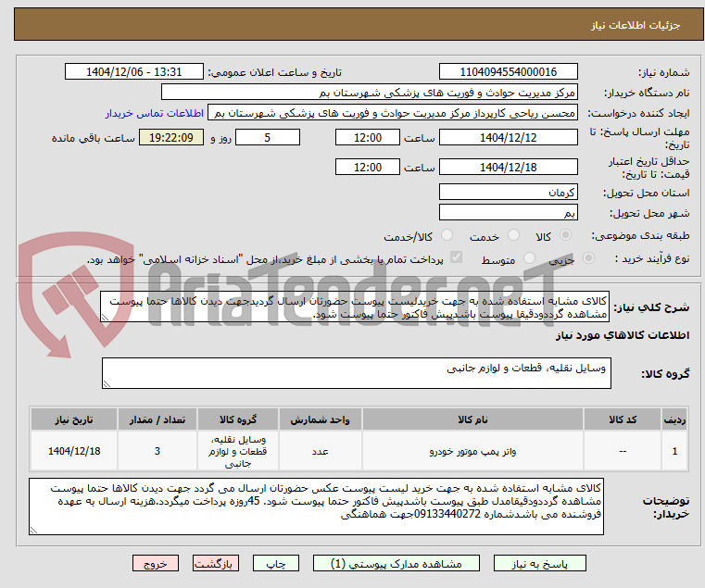Click the تاریخ نیاز column header
705x588 pixels.
tap(74, 419)
